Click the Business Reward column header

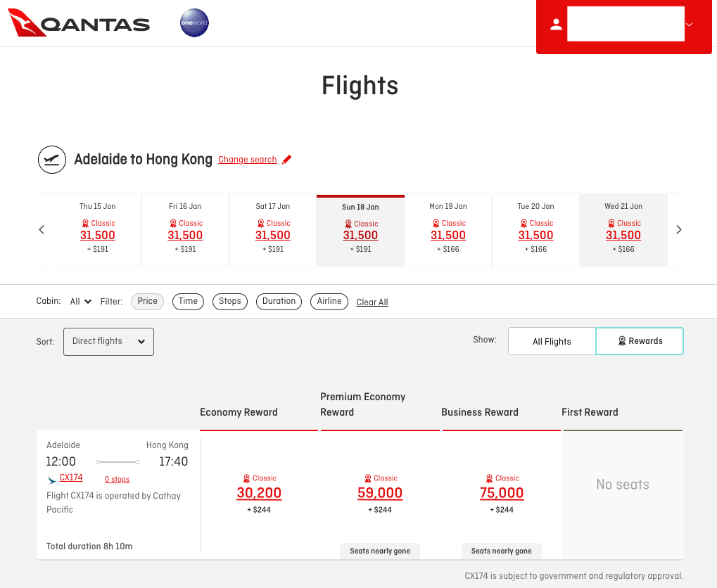click(x=480, y=412)
